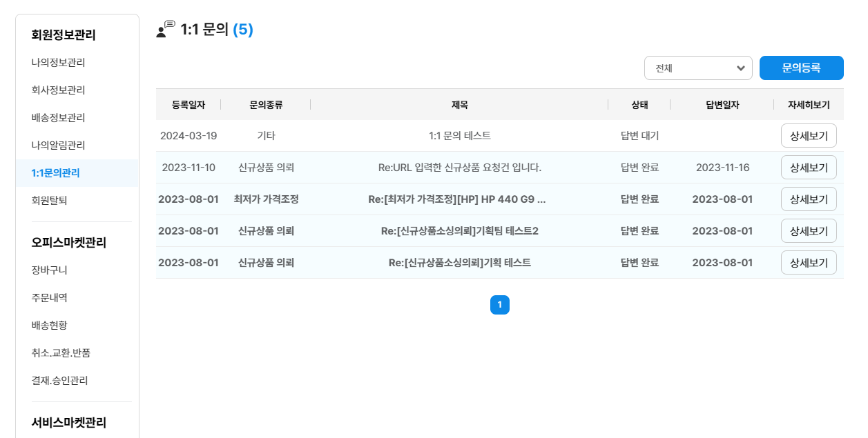Screen dimensions: 868x438
Task: Click the 문의등록 button
Action: [801, 68]
